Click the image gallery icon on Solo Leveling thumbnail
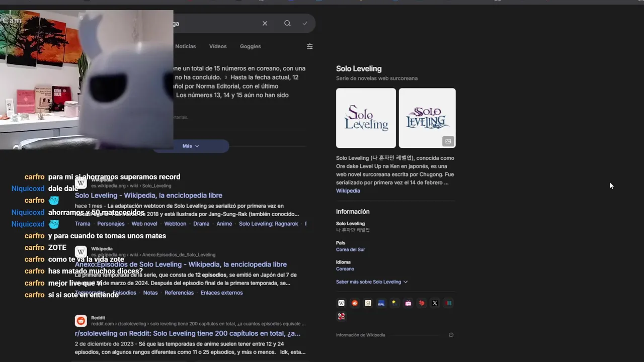Image resolution: width=644 pixels, height=362 pixels. click(x=448, y=141)
